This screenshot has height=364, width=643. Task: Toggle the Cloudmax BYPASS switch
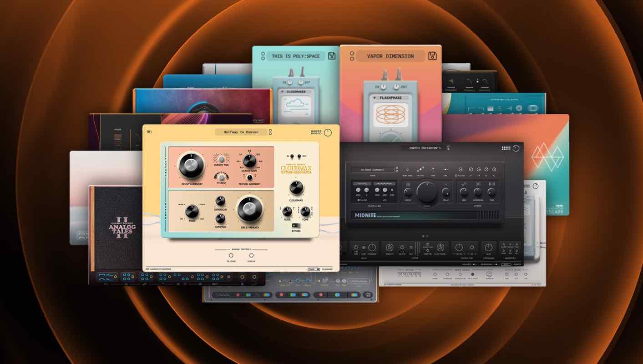click(x=296, y=225)
